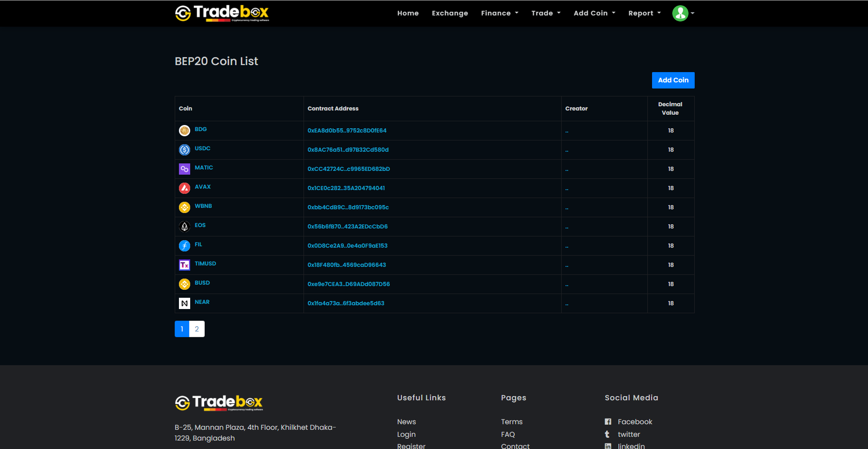Click the BEP20 Coin List heading
The image size is (868, 449).
tap(216, 61)
